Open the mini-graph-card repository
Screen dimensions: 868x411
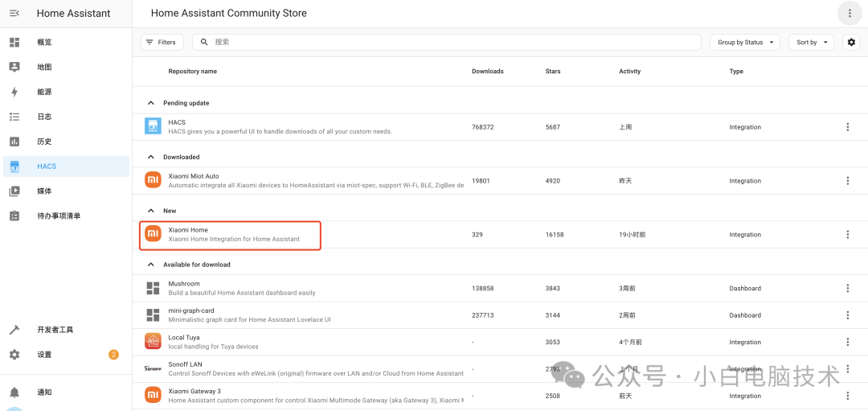(500, 315)
